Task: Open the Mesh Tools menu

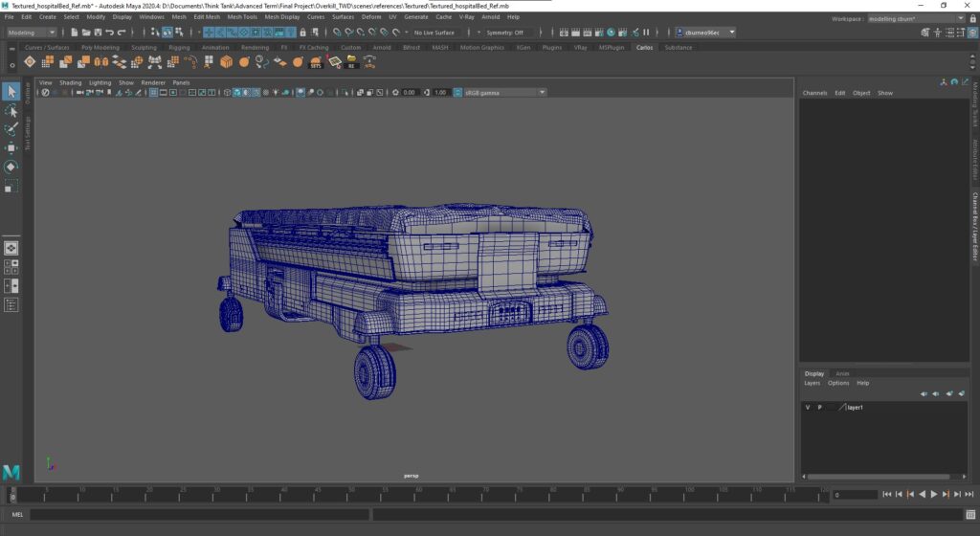Action: [x=243, y=17]
